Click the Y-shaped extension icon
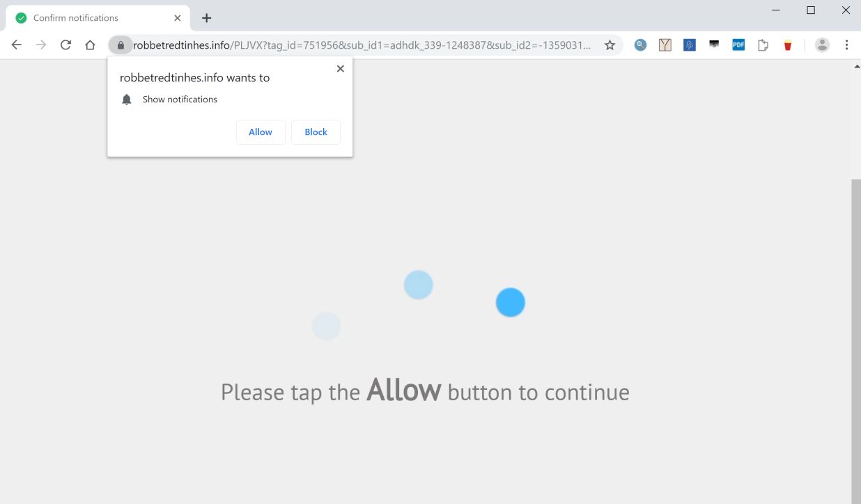This screenshot has width=861, height=504. [x=665, y=45]
